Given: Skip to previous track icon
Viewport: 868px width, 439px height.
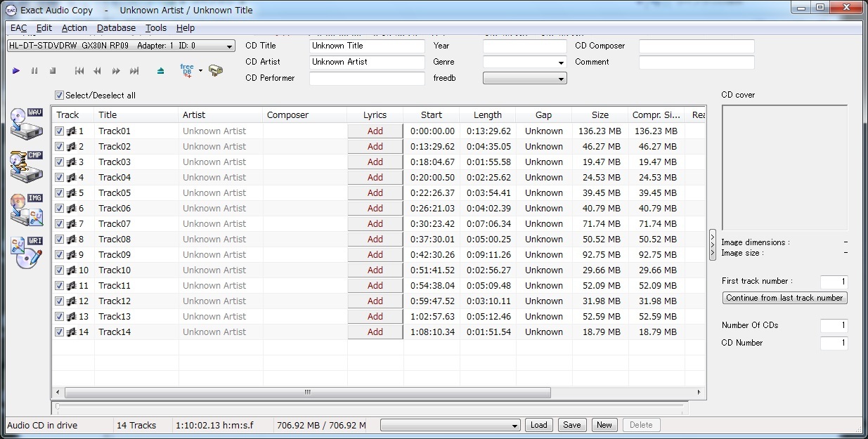Looking at the screenshot, I should (x=79, y=71).
